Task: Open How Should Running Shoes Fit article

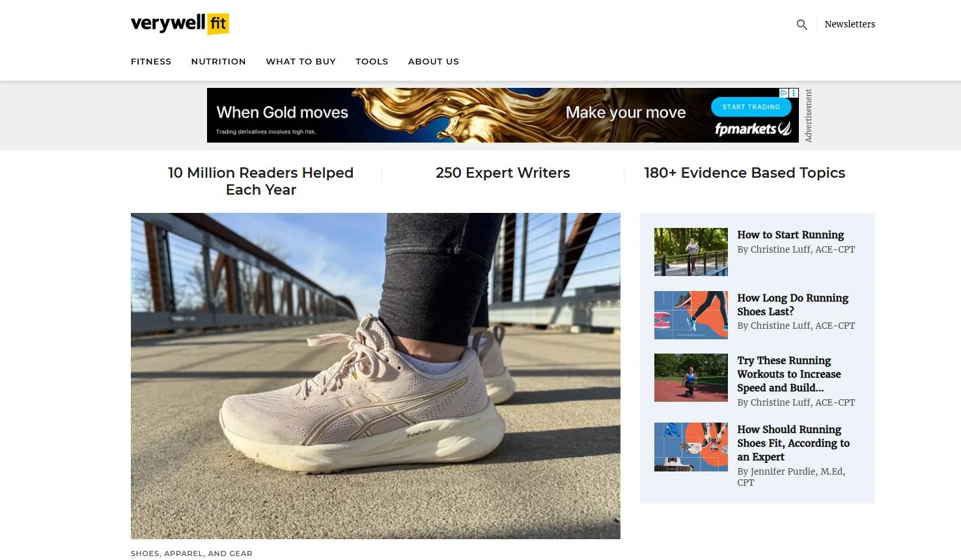Action: click(x=794, y=443)
